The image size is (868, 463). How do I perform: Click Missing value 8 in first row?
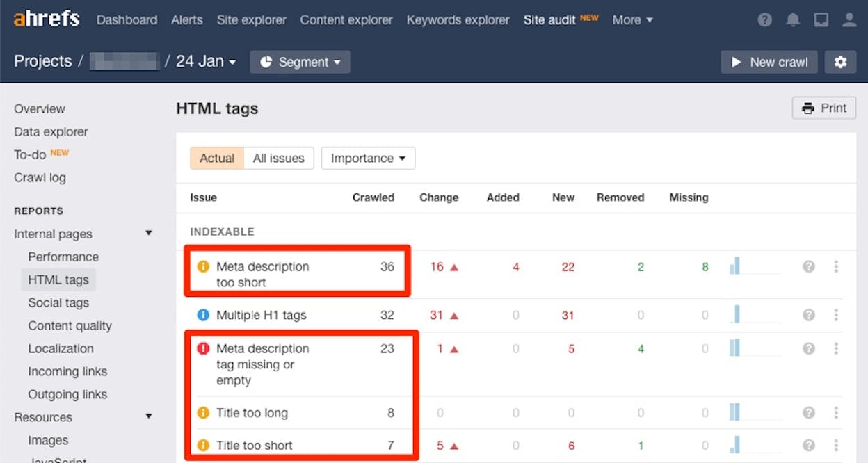tap(705, 266)
